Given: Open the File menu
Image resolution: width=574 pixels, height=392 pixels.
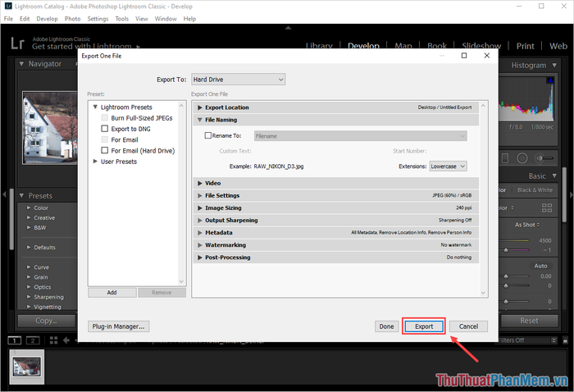Looking at the screenshot, I should click(8, 19).
